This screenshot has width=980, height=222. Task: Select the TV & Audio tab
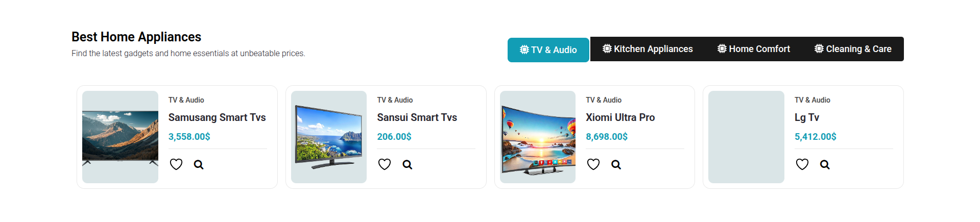pyautogui.click(x=548, y=50)
